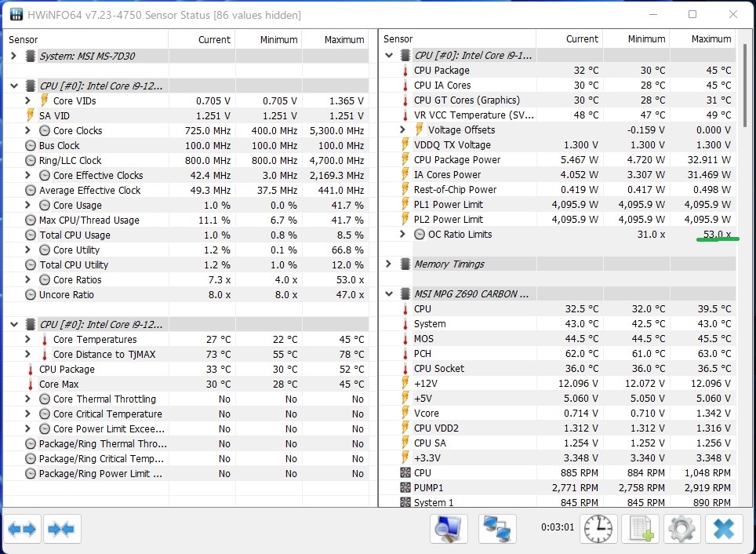Expand the OC Ratio Limits row

(402, 234)
